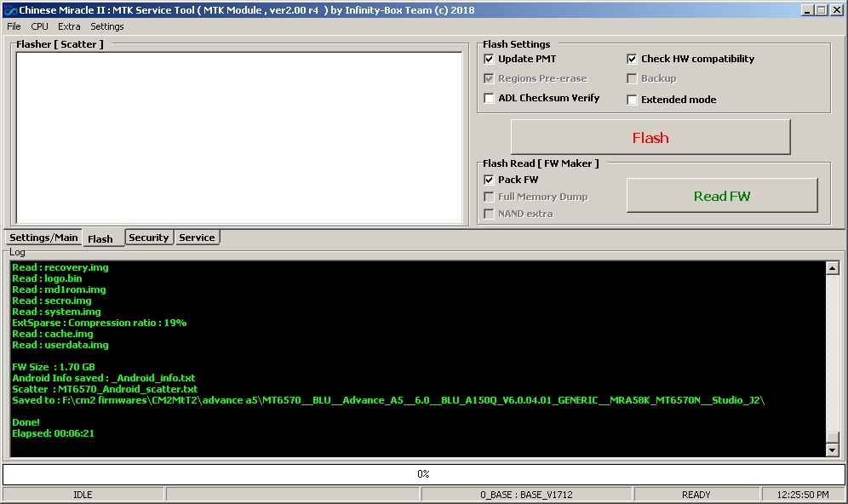Toggle Full Memory Dump checkbox
Viewport: 848px width, 504px height.
(x=489, y=197)
